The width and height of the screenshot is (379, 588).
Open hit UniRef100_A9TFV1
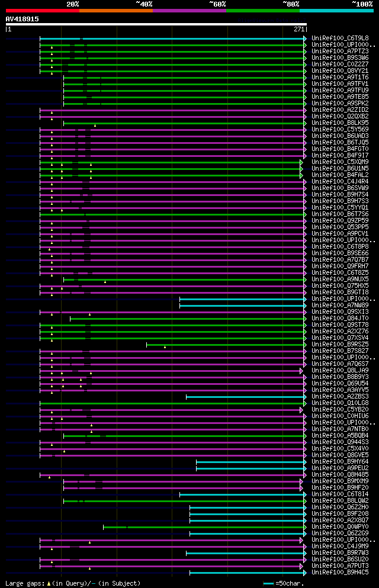point(340,84)
